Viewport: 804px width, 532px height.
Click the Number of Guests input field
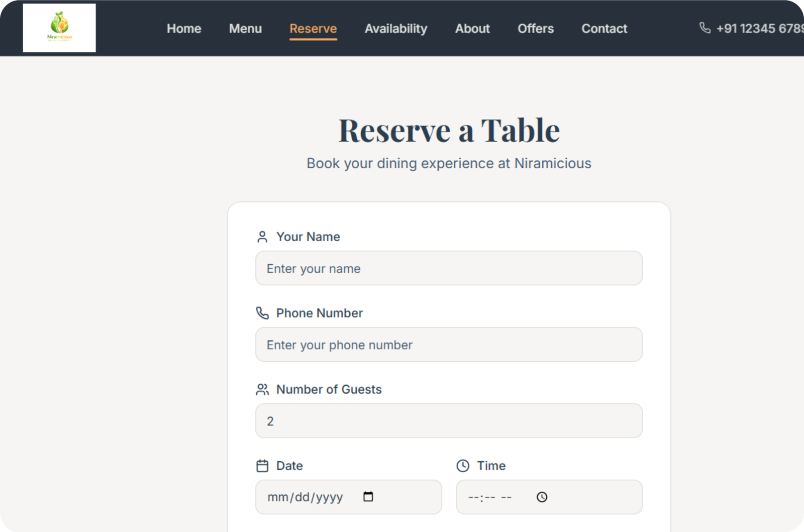tap(449, 421)
